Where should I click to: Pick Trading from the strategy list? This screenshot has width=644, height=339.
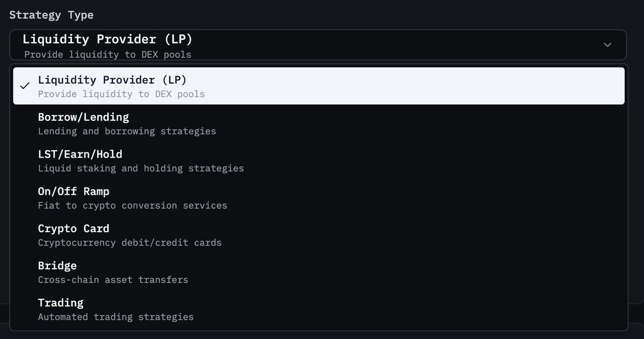point(319,309)
